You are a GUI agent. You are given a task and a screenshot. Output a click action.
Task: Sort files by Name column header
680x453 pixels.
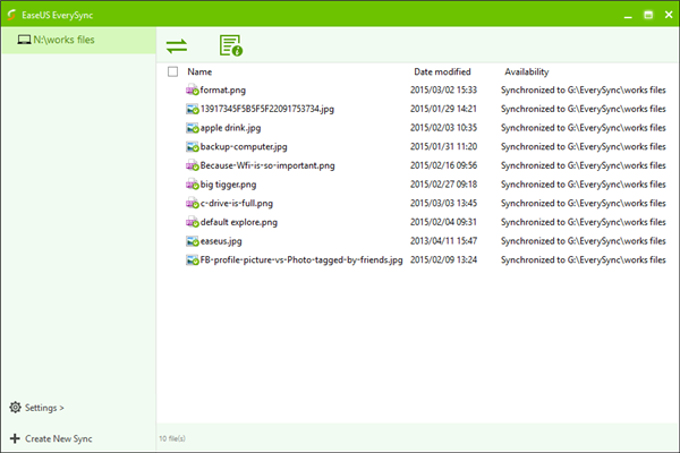200,72
